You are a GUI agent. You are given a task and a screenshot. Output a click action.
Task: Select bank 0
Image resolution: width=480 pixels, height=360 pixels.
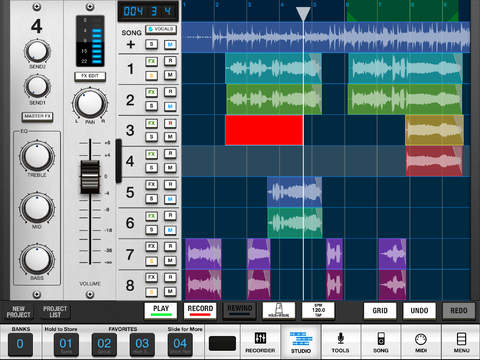20,344
